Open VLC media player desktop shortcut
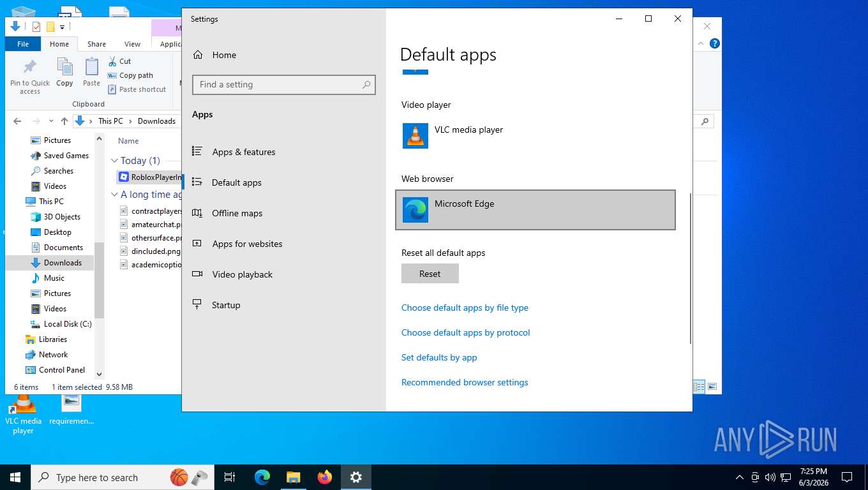 coord(23,415)
